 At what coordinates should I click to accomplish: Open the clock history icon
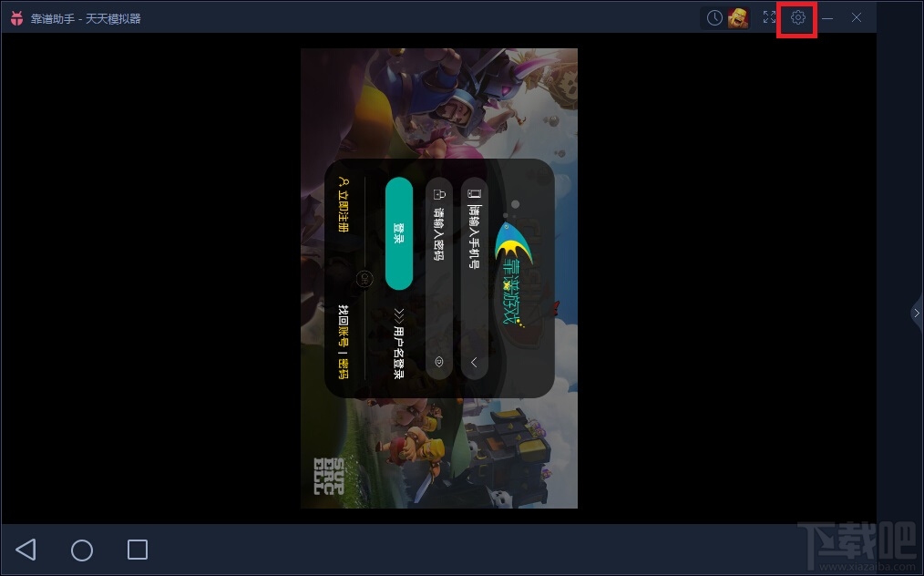tap(714, 18)
